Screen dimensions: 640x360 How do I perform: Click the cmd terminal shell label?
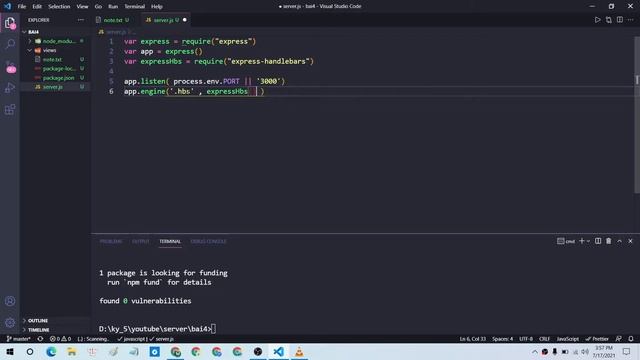(x=566, y=241)
